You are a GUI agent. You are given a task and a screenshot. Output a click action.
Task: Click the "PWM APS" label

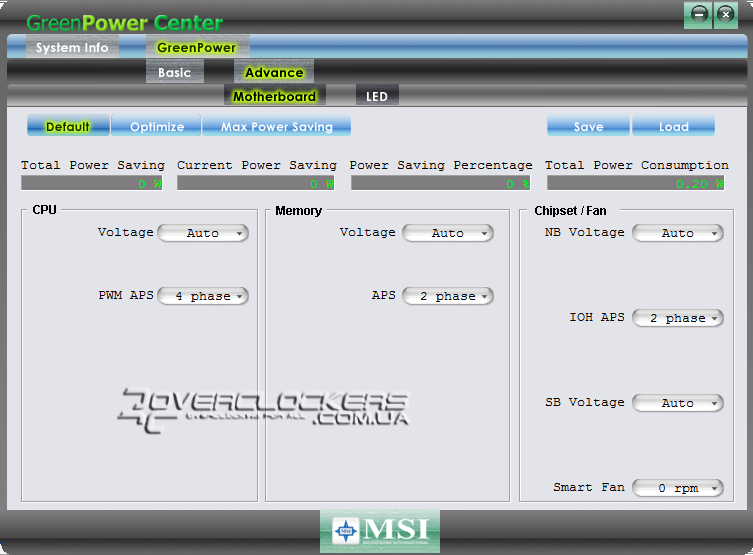pos(126,295)
